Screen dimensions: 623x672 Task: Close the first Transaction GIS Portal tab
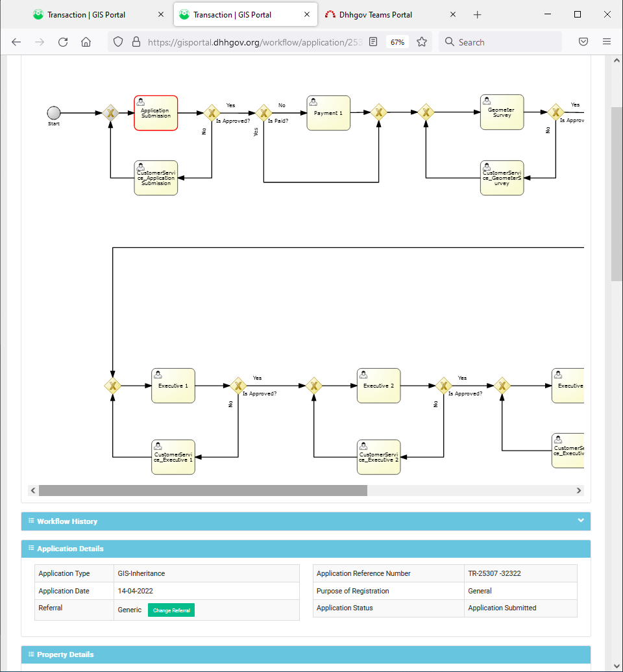click(x=161, y=14)
